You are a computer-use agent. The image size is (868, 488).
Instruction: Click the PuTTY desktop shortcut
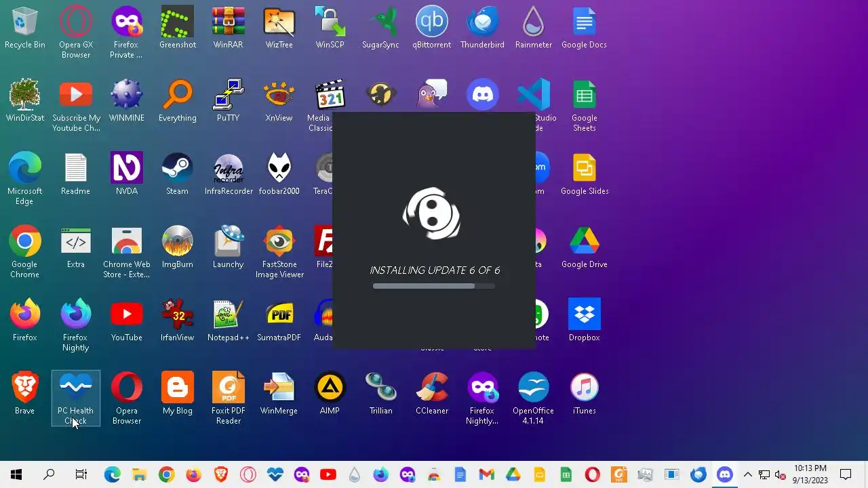(228, 102)
